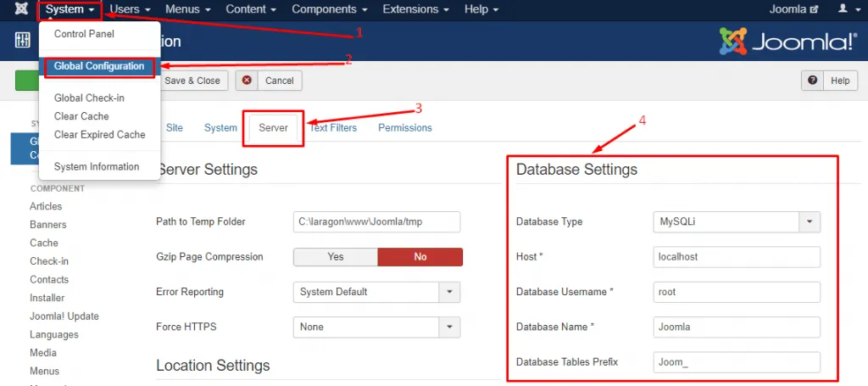Viewport: 868px width, 386px height.
Task: Open Banners in the component sidebar
Action: [48, 224]
